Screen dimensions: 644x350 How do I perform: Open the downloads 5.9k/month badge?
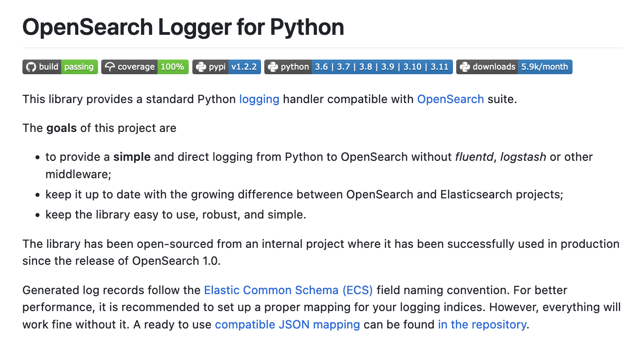tap(514, 67)
